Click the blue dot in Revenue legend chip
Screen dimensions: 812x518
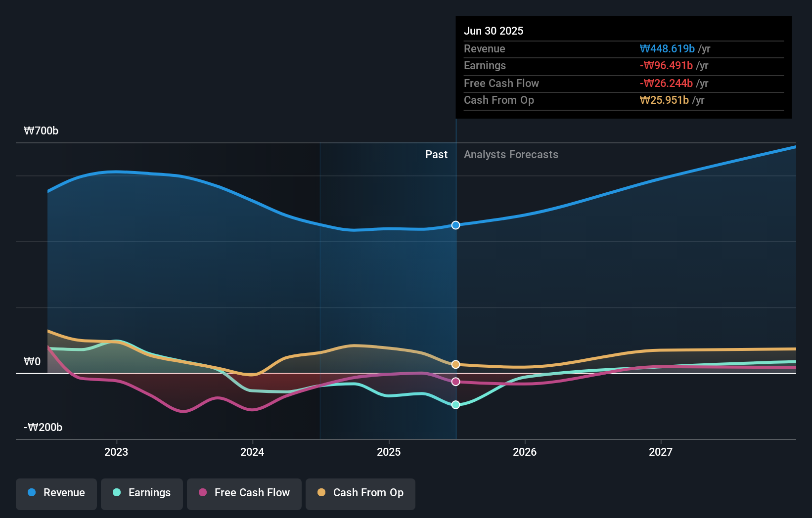pos(32,492)
